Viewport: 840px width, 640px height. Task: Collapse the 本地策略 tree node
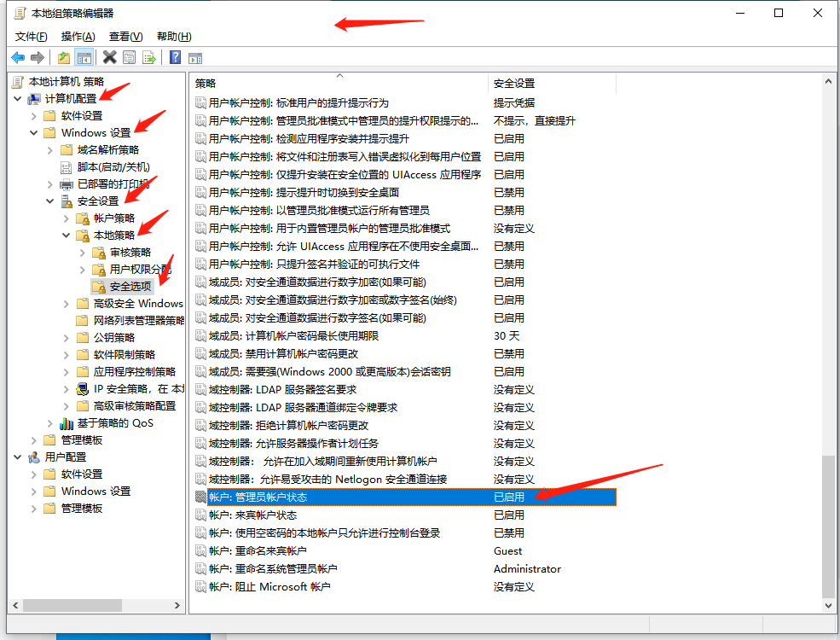(67, 236)
